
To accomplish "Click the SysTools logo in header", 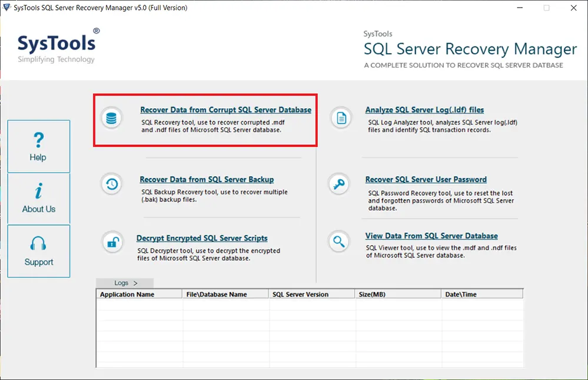I will click(58, 45).
